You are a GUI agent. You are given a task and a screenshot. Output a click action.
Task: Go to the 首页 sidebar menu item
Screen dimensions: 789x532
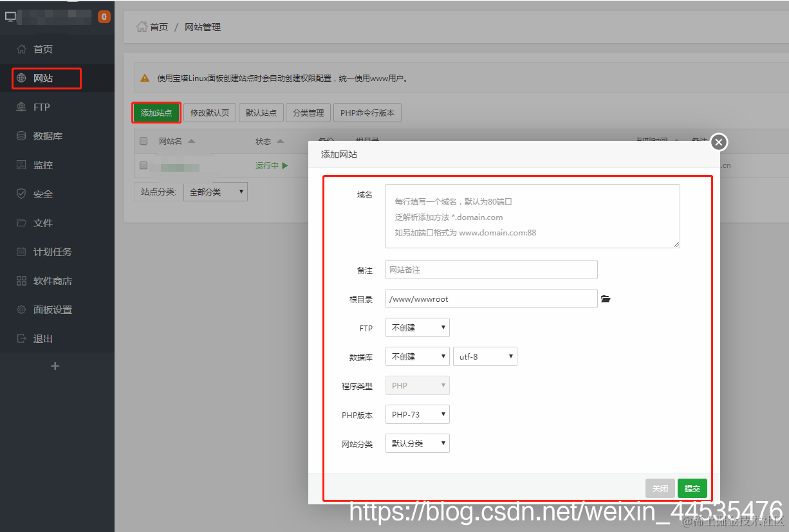click(x=57, y=49)
